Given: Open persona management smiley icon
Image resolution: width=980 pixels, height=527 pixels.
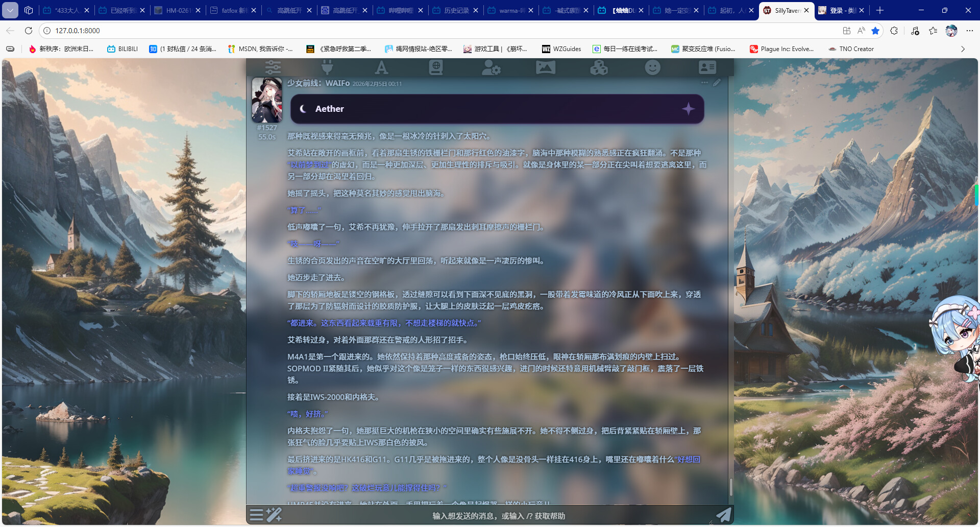Looking at the screenshot, I should pyautogui.click(x=653, y=67).
